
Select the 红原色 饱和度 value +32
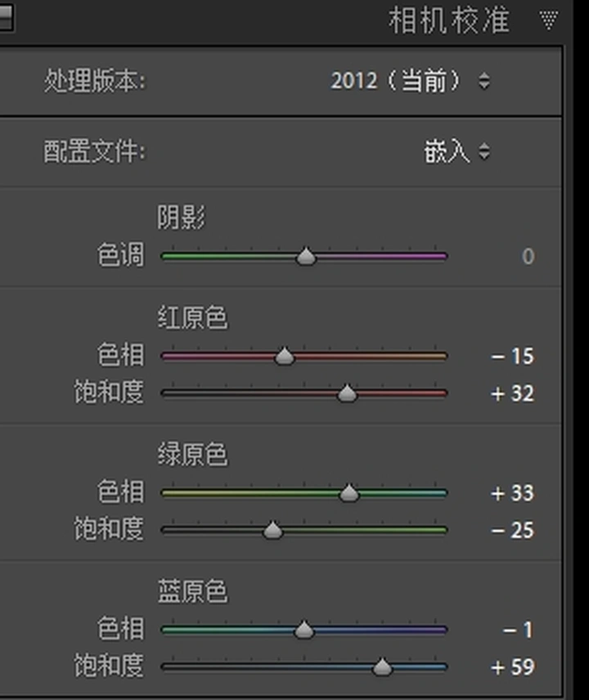click(x=512, y=393)
